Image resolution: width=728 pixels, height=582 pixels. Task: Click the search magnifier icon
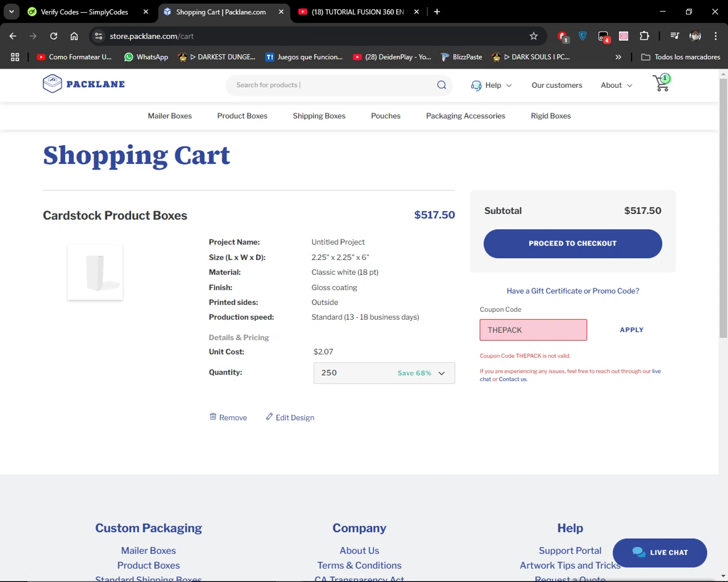click(x=441, y=85)
